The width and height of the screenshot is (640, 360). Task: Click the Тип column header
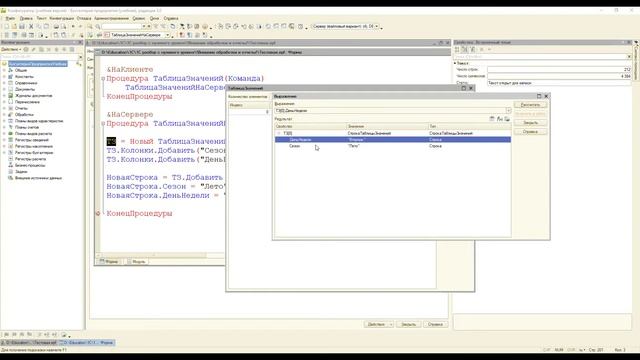tap(469, 127)
